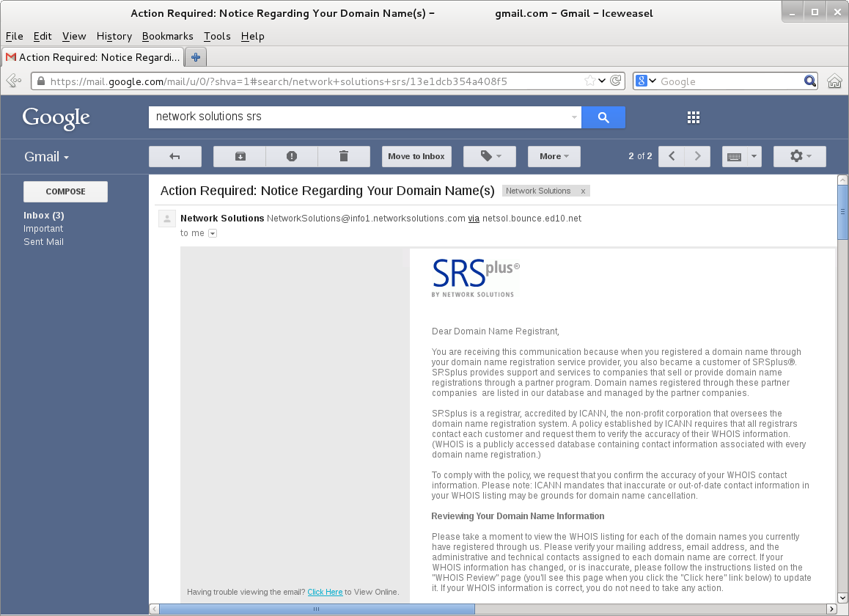This screenshot has height=616, width=849.
Task: Click the 'via' link in sender line
Action: click(x=474, y=219)
